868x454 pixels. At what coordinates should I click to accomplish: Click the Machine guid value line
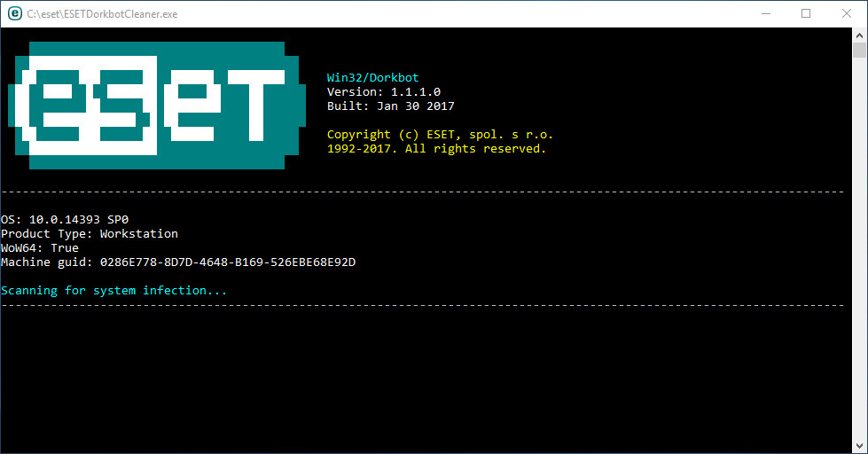tap(178, 262)
